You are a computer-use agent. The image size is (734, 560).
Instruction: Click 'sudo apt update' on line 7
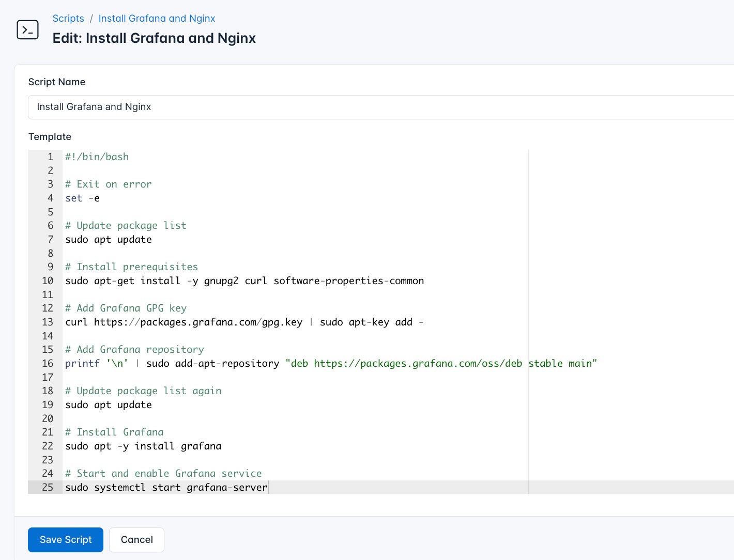[108, 239]
